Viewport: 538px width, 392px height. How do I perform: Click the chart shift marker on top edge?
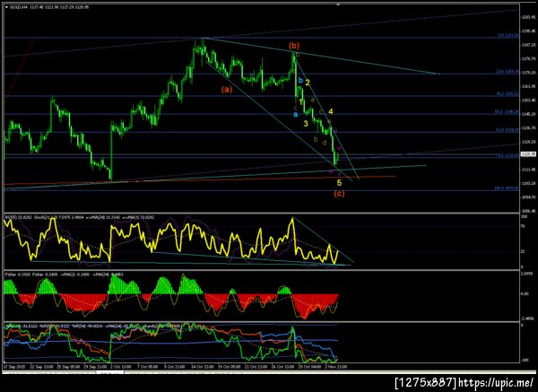pos(338,4)
